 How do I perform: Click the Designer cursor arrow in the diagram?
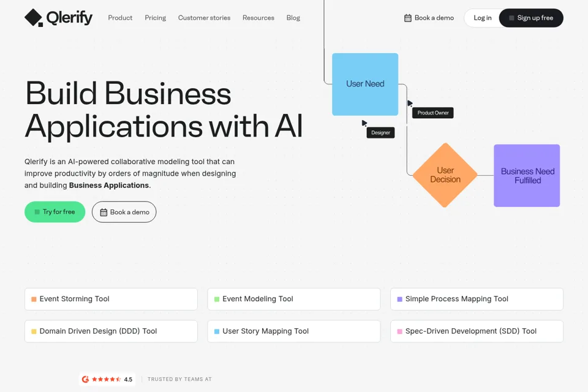(x=364, y=123)
